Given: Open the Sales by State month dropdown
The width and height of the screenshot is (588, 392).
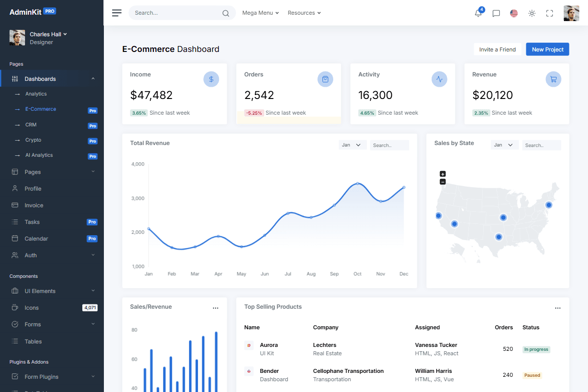Looking at the screenshot, I should tap(505, 145).
